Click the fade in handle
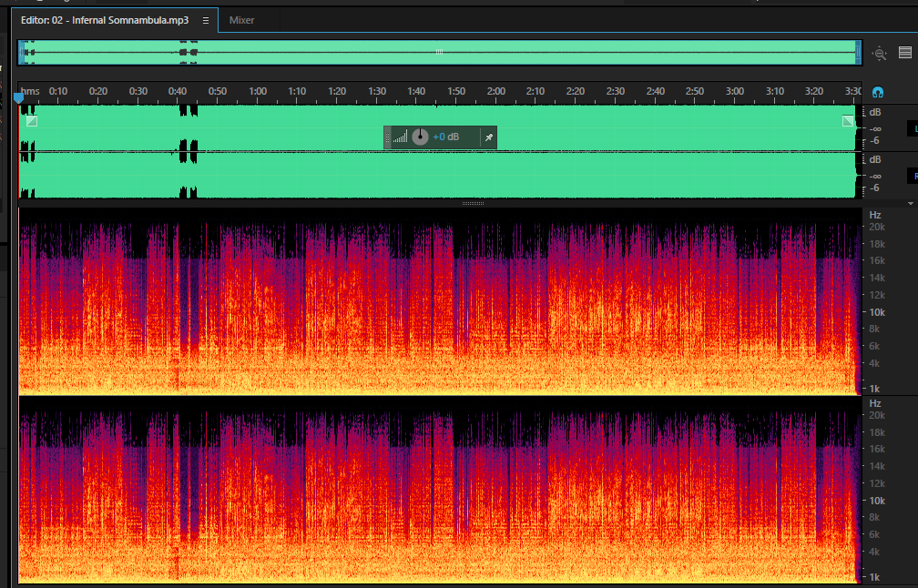 click(x=32, y=121)
